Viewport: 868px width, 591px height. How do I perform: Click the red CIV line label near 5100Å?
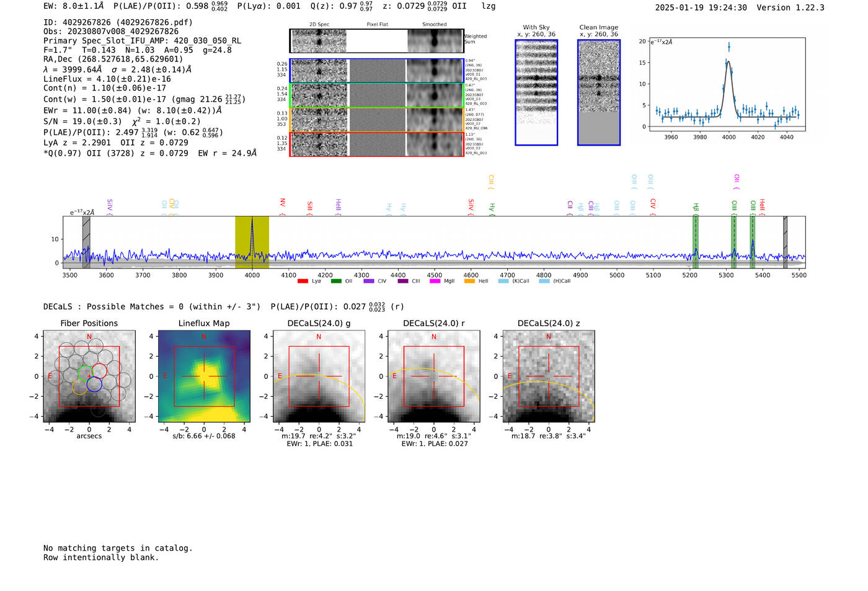pyautogui.click(x=653, y=207)
